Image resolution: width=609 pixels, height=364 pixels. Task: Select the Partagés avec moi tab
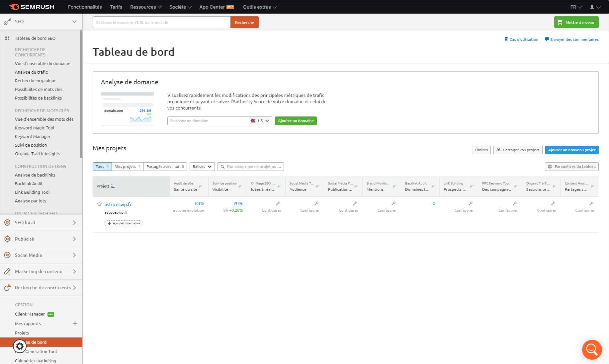click(165, 167)
